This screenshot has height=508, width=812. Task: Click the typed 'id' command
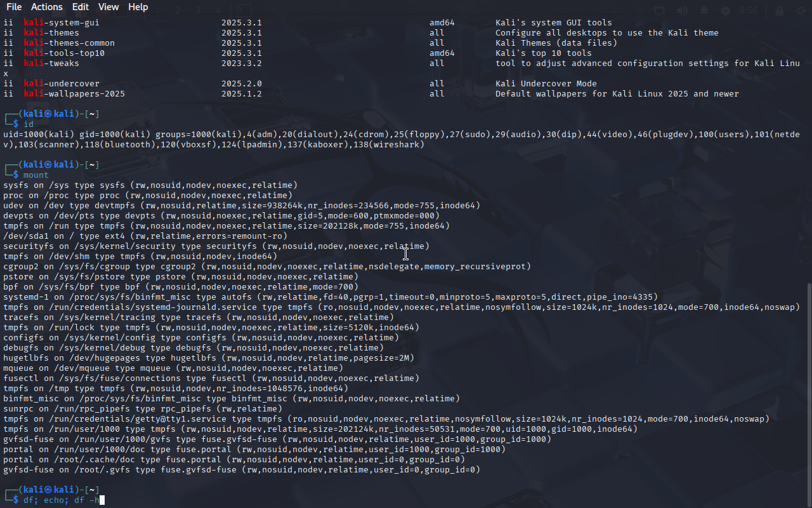pyautogui.click(x=29, y=124)
